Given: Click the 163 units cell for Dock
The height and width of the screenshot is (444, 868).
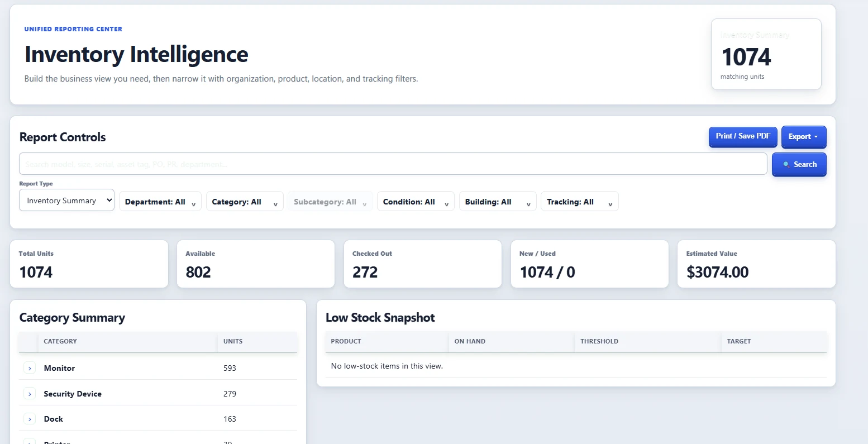Looking at the screenshot, I should click(x=230, y=419).
